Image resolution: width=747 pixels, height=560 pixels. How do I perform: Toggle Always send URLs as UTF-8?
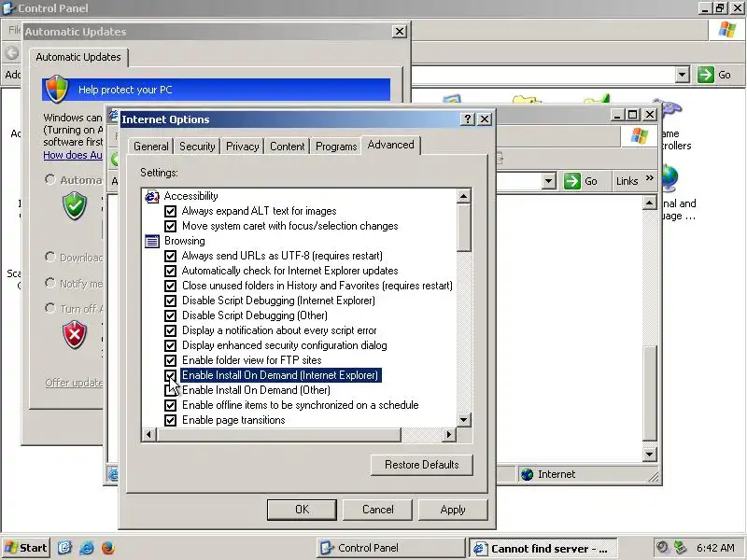(x=170, y=256)
